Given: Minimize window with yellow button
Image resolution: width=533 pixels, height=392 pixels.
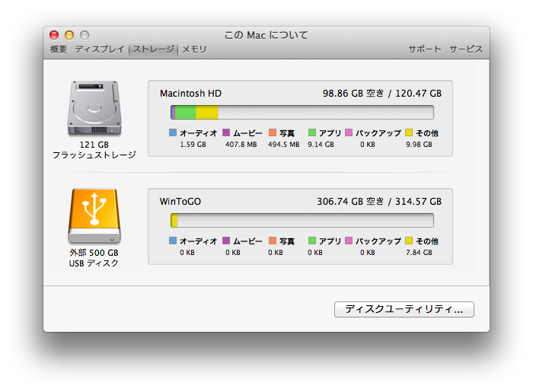Looking at the screenshot, I should click(x=69, y=35).
